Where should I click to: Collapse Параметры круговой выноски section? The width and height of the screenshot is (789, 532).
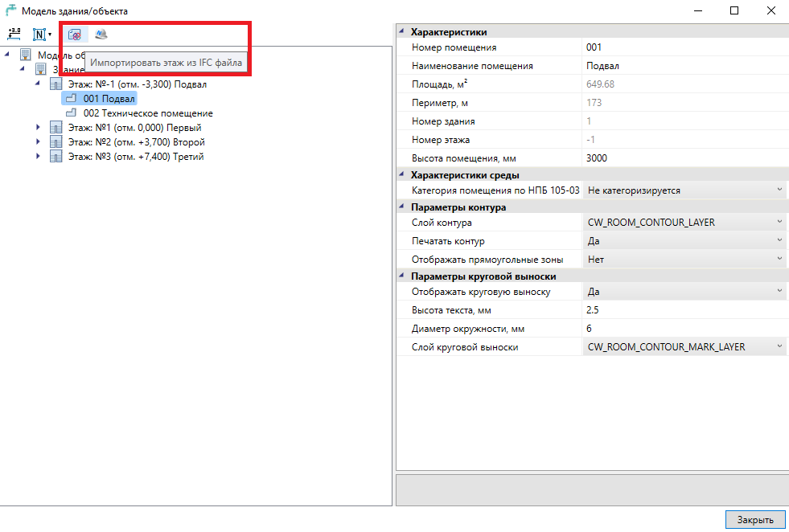(401, 276)
